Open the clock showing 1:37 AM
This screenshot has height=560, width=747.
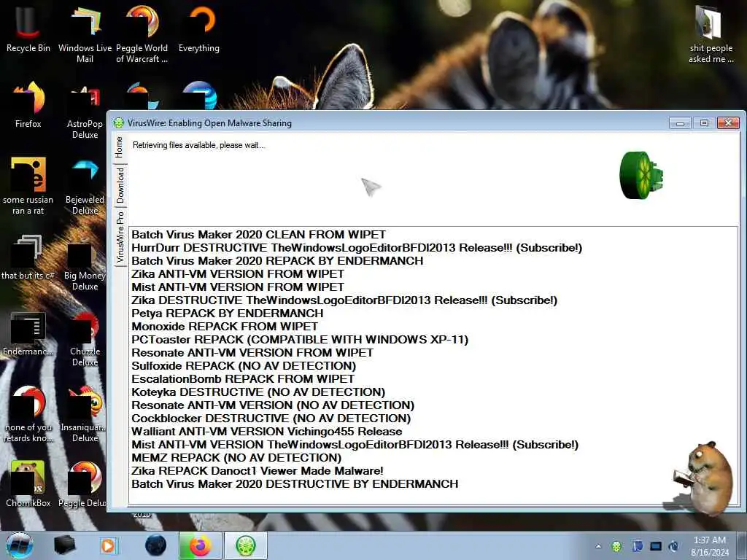click(710, 546)
